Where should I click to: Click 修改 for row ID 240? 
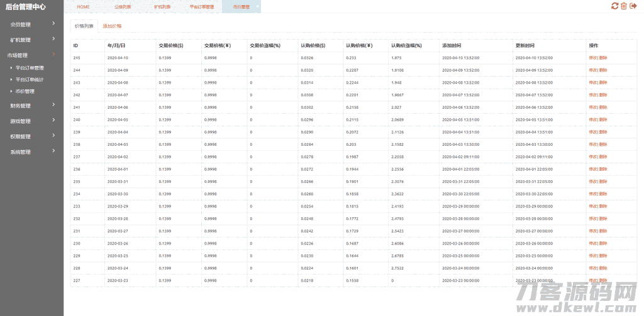(x=592, y=119)
